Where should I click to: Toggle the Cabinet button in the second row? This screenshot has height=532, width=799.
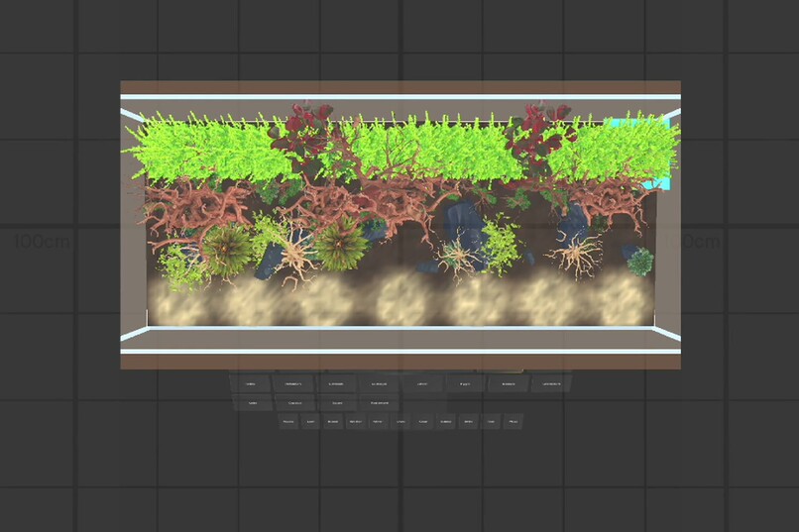click(294, 402)
